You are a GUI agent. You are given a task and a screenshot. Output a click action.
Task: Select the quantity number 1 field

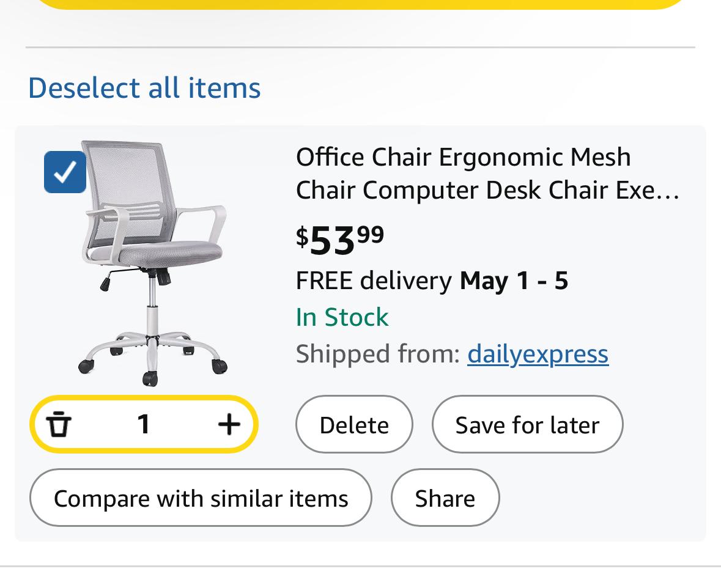click(144, 424)
